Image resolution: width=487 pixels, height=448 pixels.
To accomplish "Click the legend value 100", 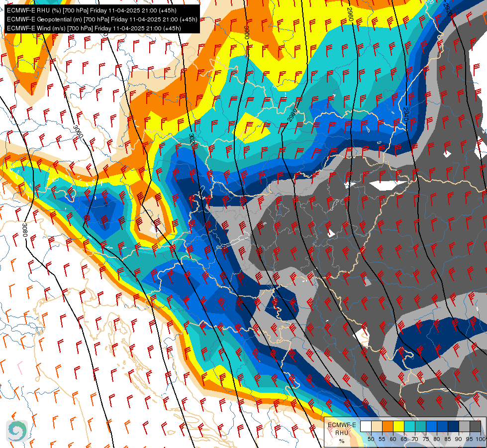I will (481, 439).
